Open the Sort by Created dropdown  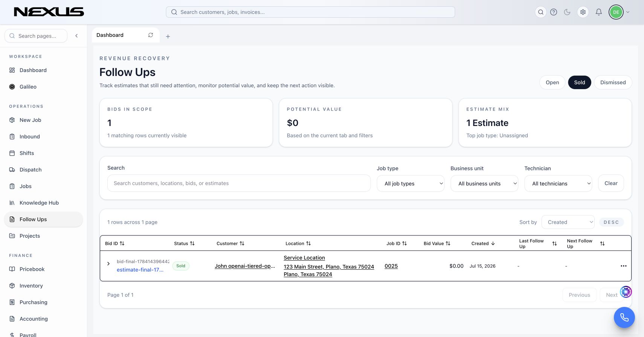pos(568,222)
